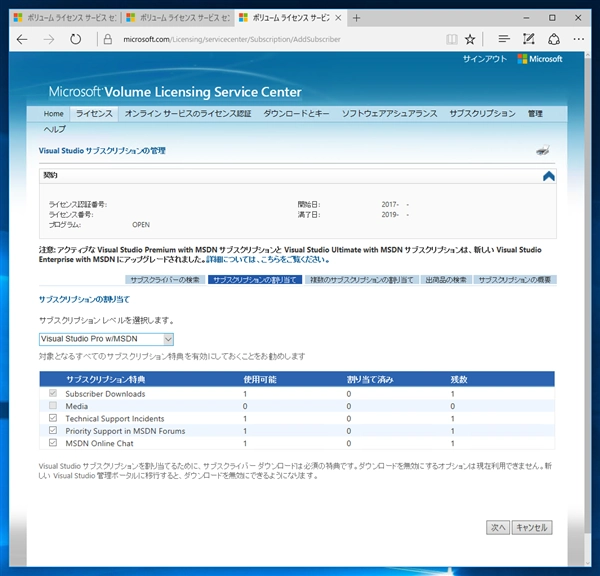Close the active tab with X
The width and height of the screenshot is (600, 576).
(x=338, y=18)
